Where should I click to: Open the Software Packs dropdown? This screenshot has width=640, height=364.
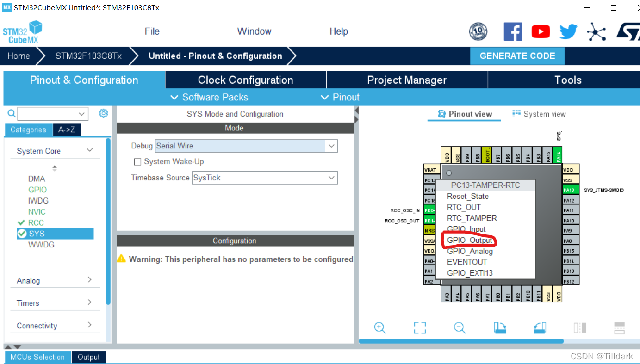click(x=209, y=97)
